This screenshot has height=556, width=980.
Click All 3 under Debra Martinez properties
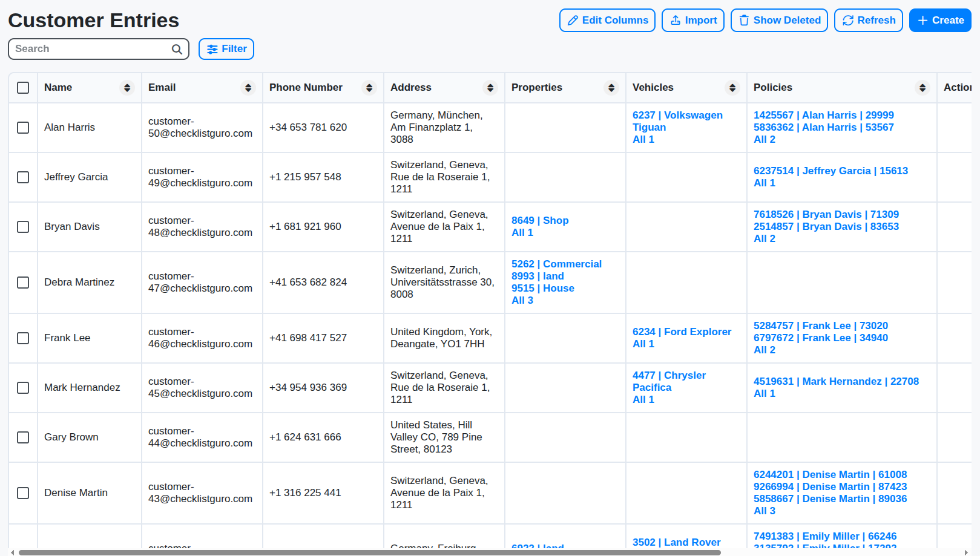522,300
